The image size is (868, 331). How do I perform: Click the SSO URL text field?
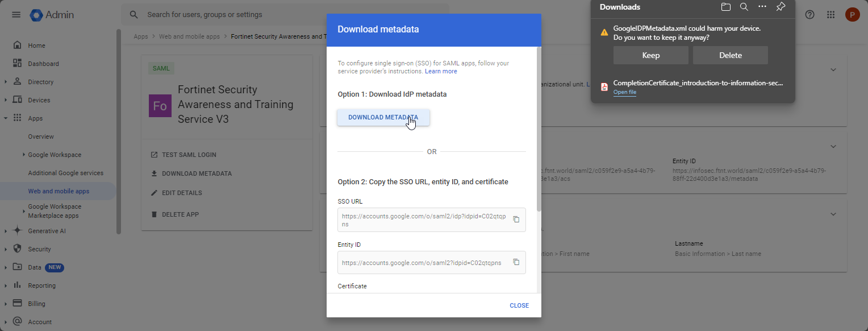coord(432,220)
